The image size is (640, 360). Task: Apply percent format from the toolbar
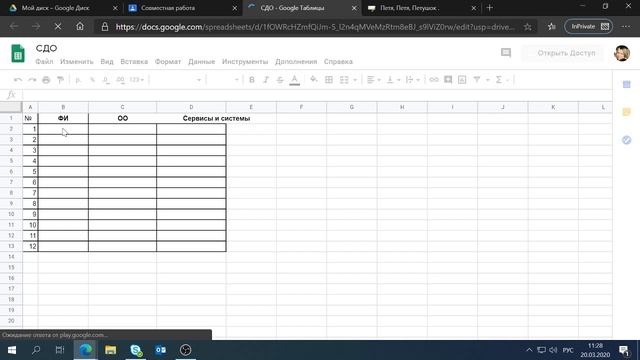pos(92,80)
